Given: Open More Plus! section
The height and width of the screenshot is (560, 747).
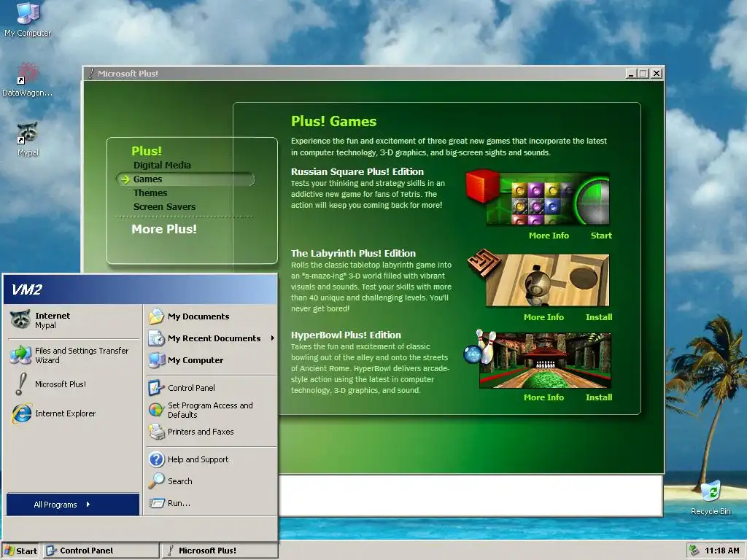Looking at the screenshot, I should pos(164,229).
